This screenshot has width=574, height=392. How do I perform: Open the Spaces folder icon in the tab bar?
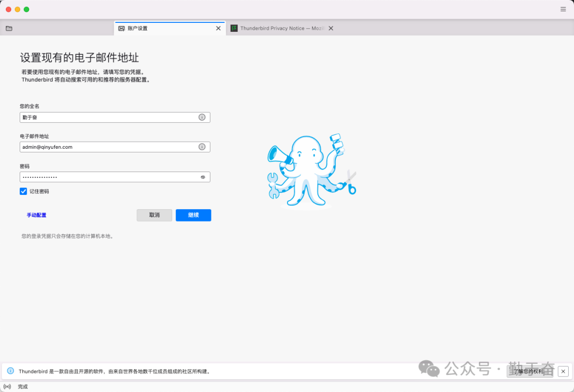(9, 28)
